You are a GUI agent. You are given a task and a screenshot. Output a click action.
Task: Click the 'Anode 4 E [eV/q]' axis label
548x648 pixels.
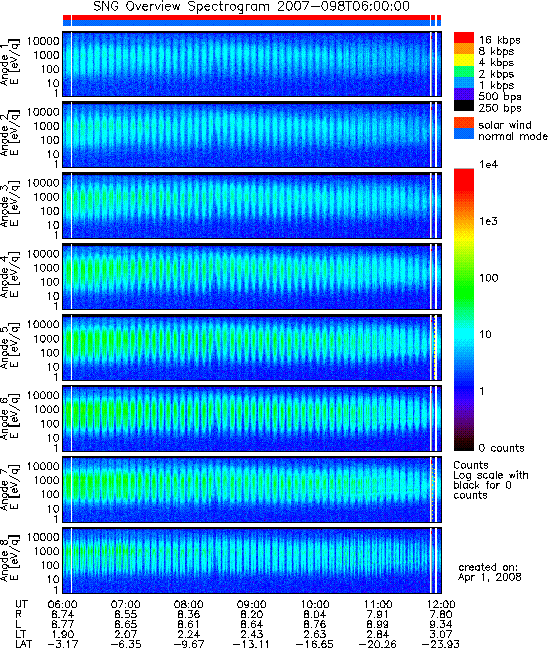[10, 276]
